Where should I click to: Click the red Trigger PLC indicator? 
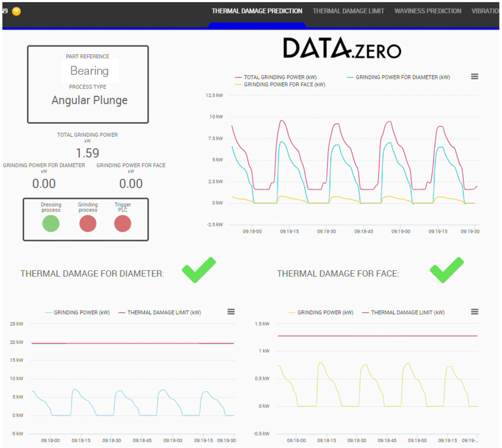123,223
